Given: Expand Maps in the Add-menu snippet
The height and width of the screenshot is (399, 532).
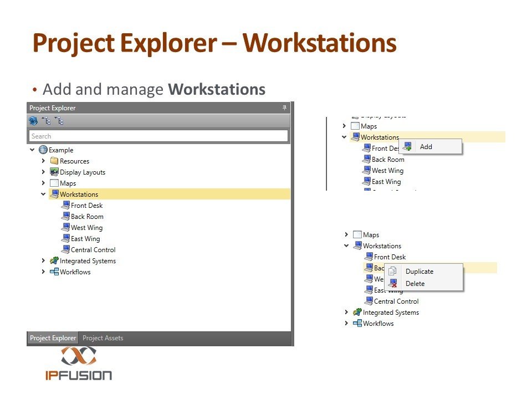Looking at the screenshot, I should click(344, 126).
